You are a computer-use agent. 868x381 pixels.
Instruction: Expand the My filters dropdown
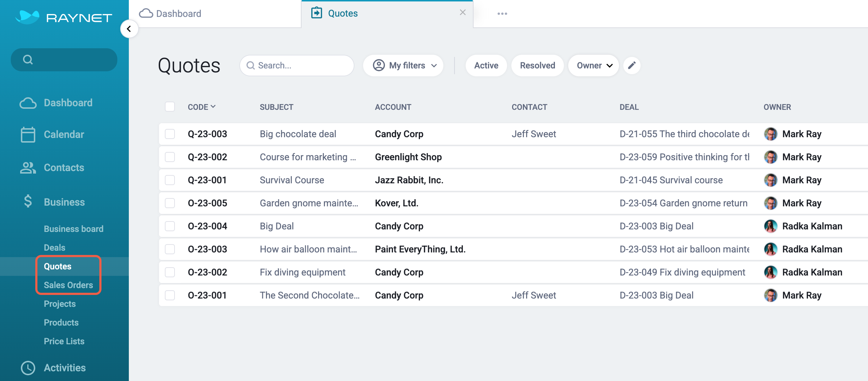(x=403, y=66)
